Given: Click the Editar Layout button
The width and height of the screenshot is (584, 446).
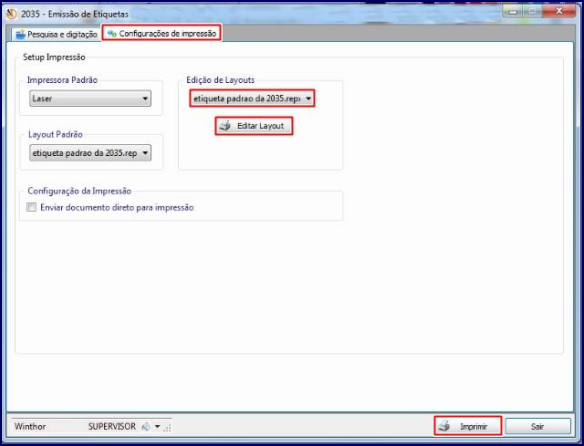Looking at the screenshot, I should point(254,126).
